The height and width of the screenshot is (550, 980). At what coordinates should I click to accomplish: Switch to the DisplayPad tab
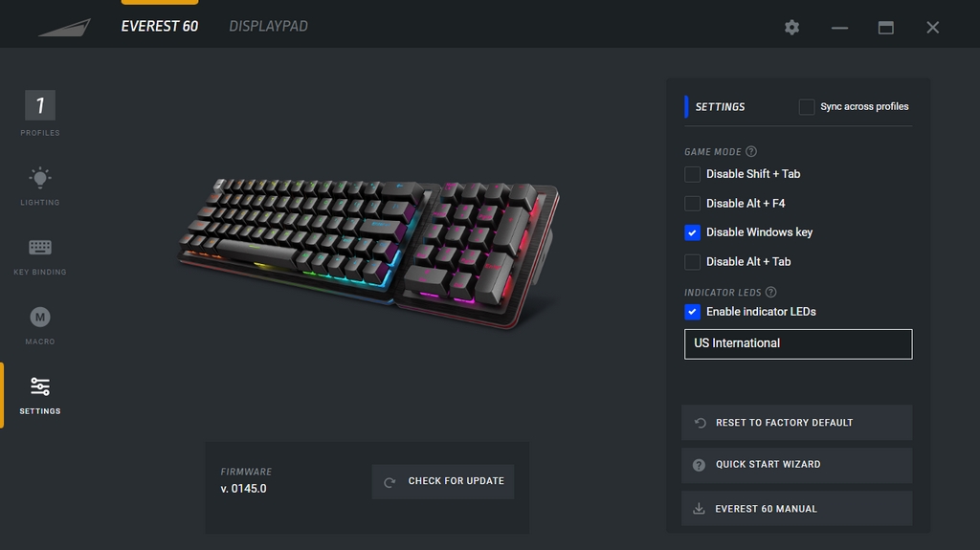pos(268,26)
